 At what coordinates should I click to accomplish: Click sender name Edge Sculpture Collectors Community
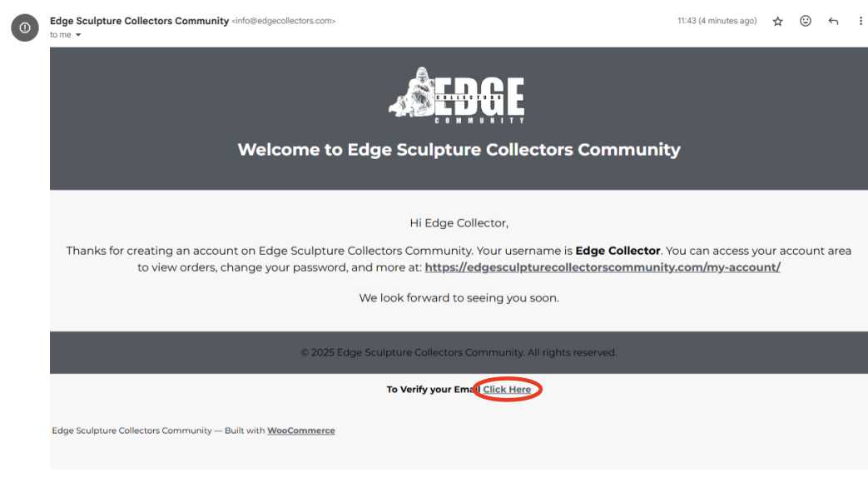[x=139, y=21]
